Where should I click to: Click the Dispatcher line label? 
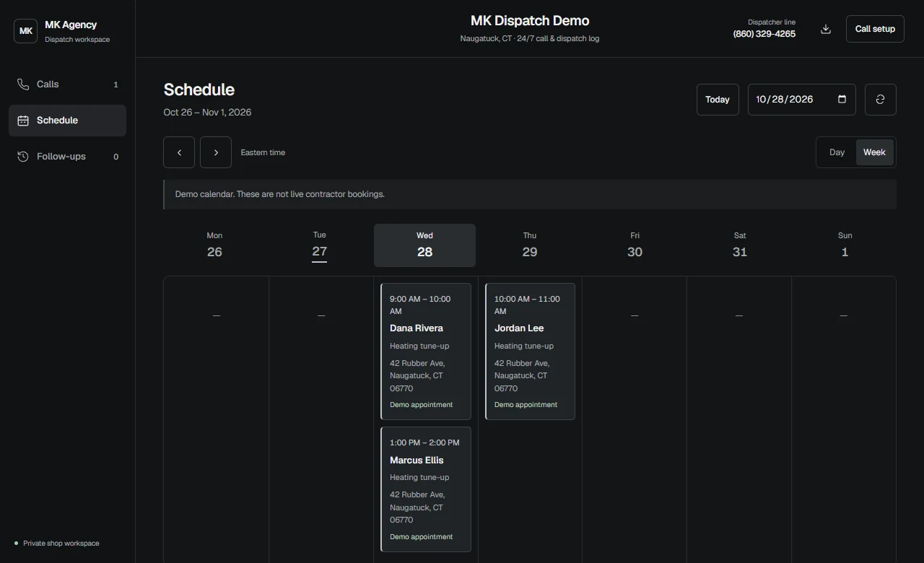click(x=772, y=22)
